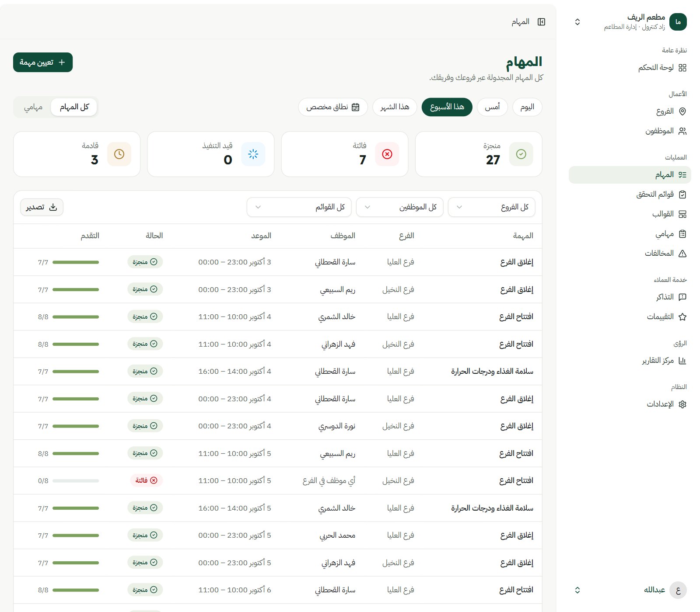
Task: Click the clock icon on قادمة card
Action: (x=119, y=154)
